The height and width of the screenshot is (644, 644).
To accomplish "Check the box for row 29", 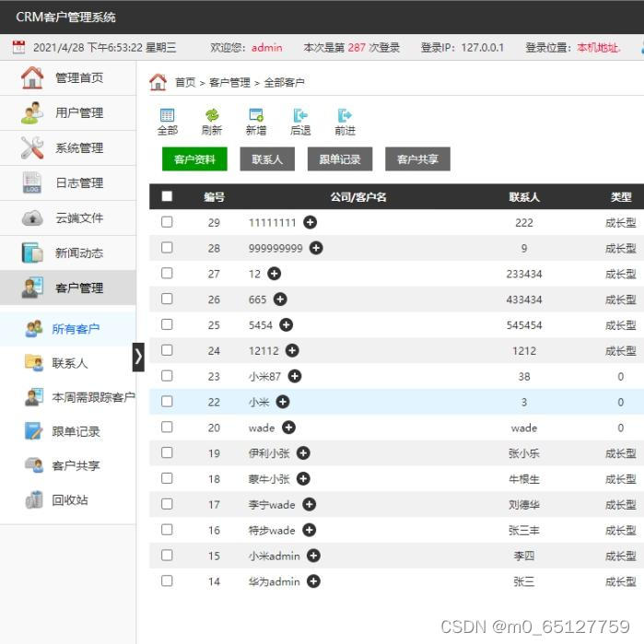I will tap(167, 222).
